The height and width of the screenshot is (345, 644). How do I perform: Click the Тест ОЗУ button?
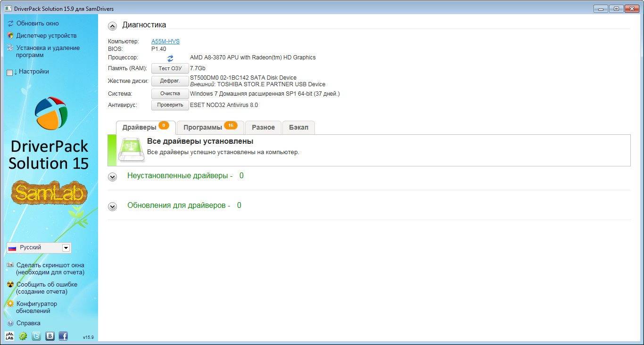[170, 69]
